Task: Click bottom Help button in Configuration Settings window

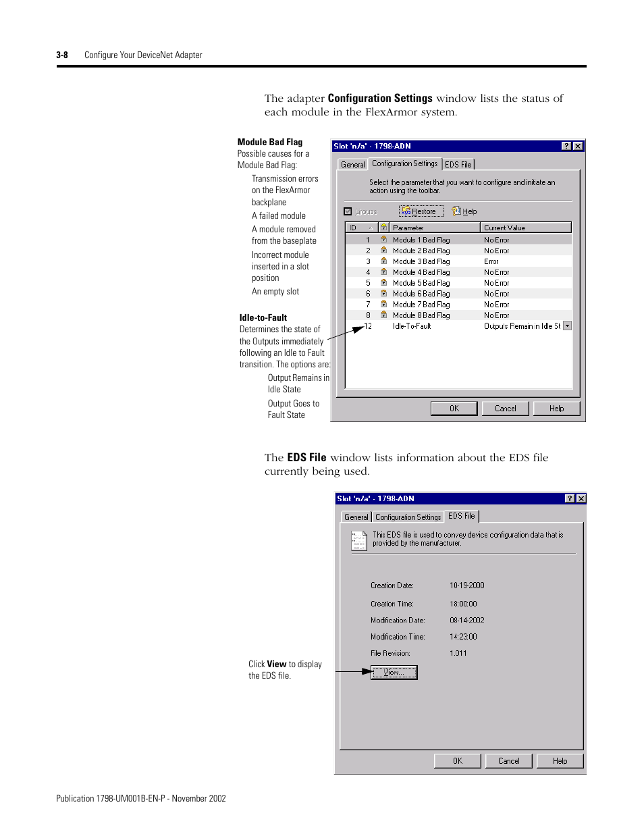Action: point(557,409)
